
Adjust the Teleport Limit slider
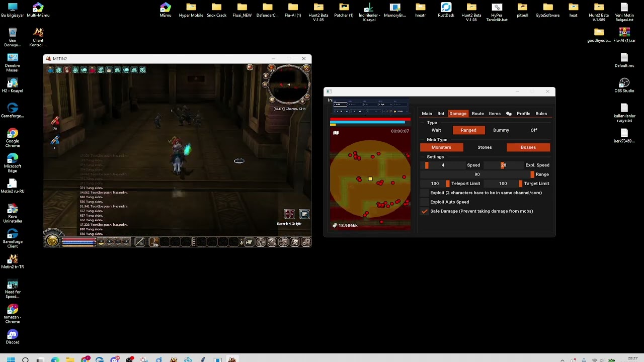(x=435, y=184)
